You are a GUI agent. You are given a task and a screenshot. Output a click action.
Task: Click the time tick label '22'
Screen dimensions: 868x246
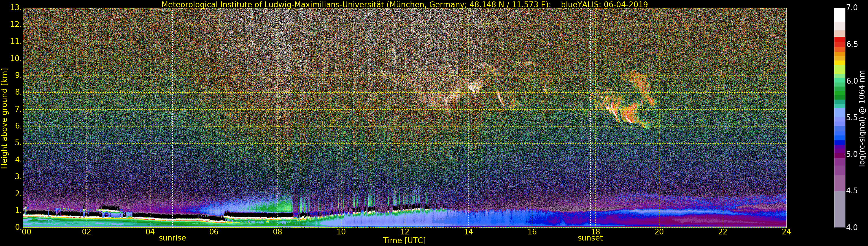pyautogui.click(x=723, y=232)
